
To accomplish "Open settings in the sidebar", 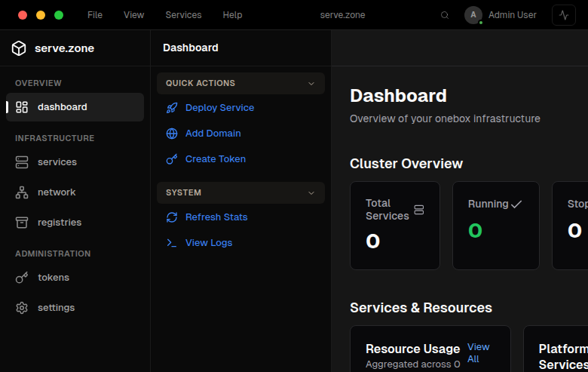I will pos(56,308).
